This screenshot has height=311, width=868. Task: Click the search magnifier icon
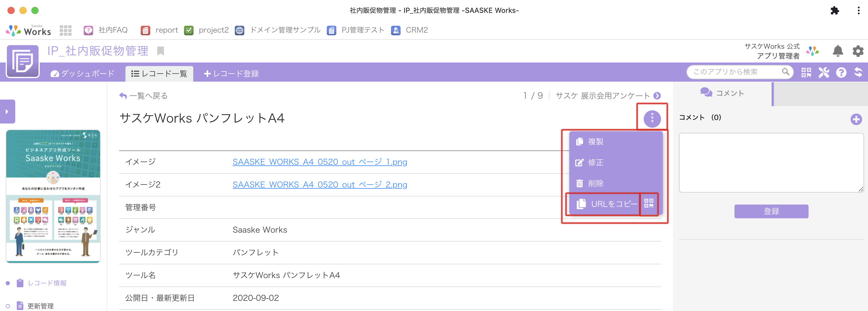tap(786, 72)
